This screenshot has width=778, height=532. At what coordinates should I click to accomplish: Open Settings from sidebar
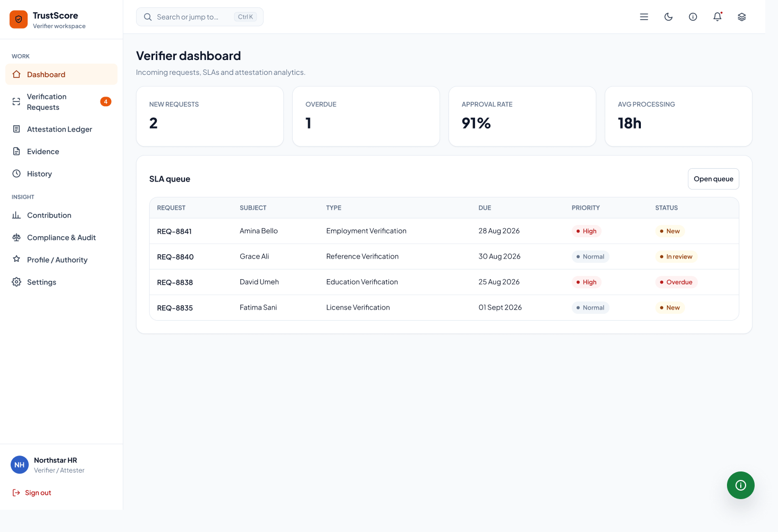point(61,282)
